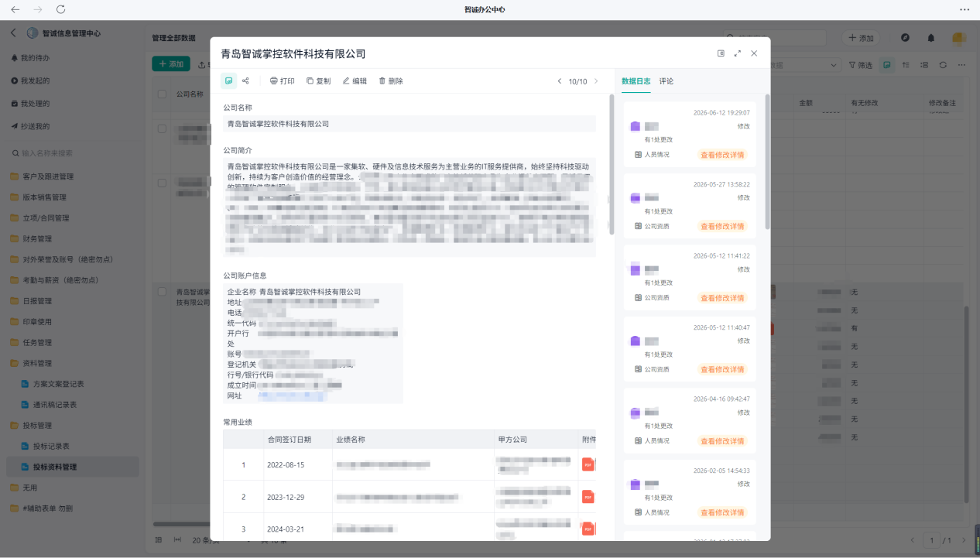Open 投标记录表 form
This screenshot has height=558, width=980.
click(45, 447)
